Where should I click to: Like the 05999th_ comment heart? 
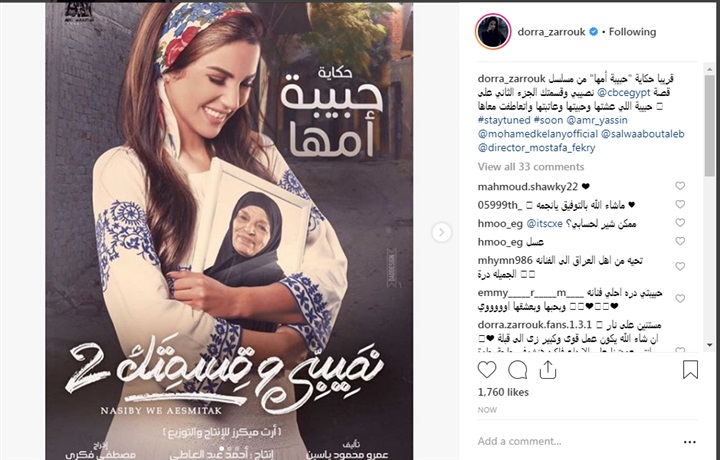coord(680,204)
